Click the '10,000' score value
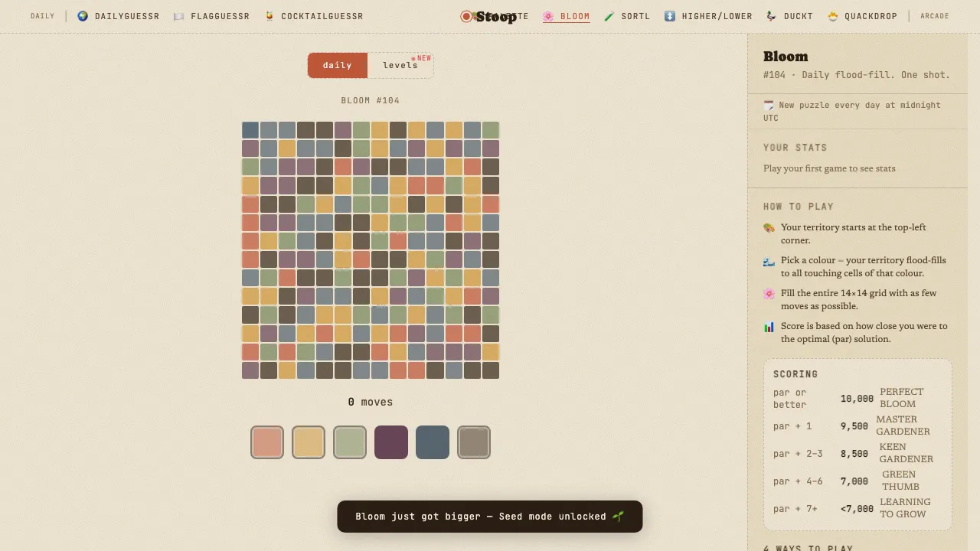The width and height of the screenshot is (980, 551). pos(857,399)
